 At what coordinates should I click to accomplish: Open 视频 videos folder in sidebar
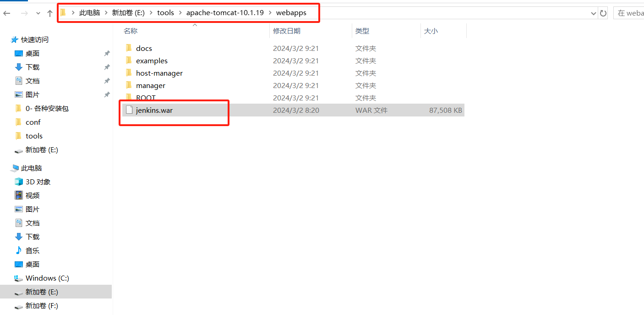[x=32, y=195]
